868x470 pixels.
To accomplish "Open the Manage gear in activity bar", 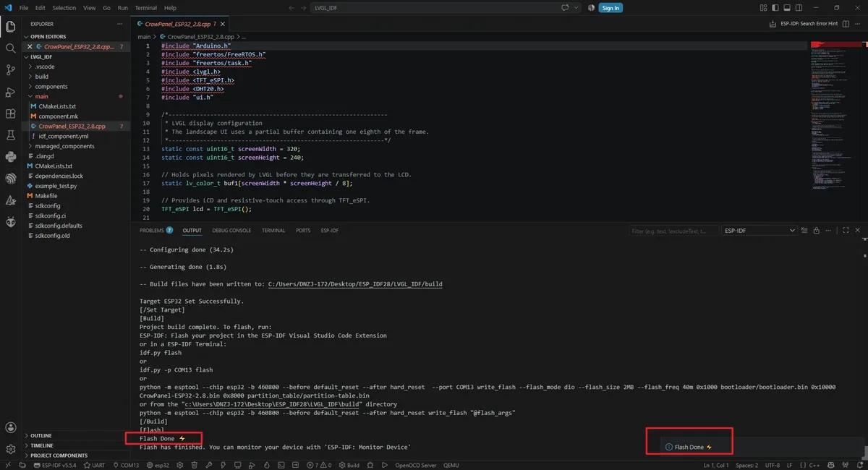I will click(x=10, y=449).
